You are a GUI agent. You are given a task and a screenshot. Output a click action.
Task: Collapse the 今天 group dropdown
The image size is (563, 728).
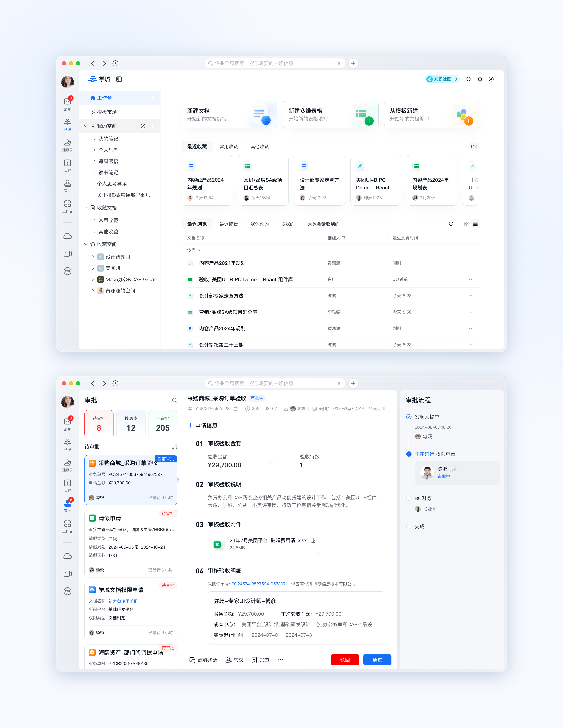pos(200,250)
